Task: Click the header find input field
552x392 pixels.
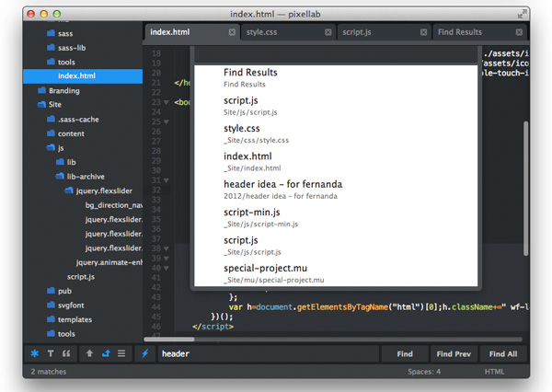Action: [268, 353]
